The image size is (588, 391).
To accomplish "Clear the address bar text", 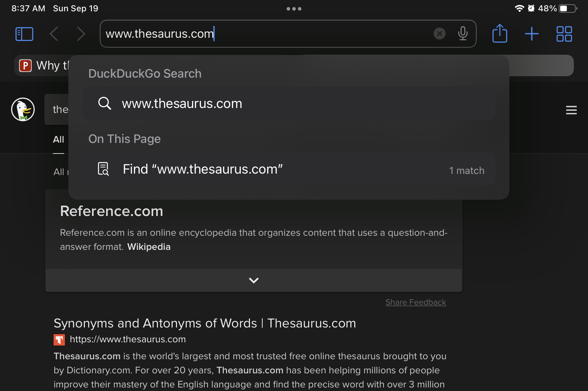I will [x=439, y=34].
